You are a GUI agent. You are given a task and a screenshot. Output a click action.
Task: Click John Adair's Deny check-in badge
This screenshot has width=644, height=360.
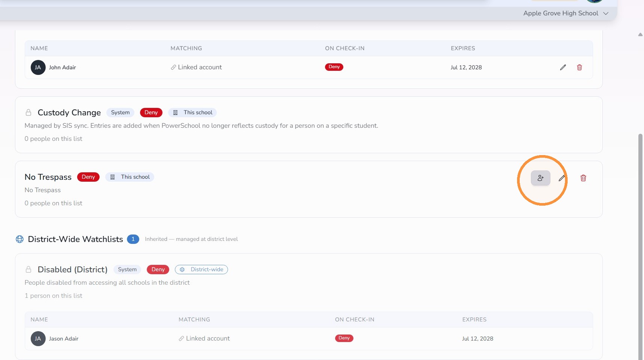[334, 67]
